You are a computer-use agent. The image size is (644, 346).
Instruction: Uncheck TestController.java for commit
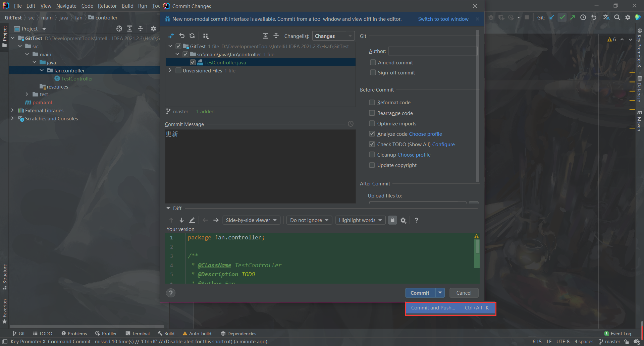click(x=193, y=62)
